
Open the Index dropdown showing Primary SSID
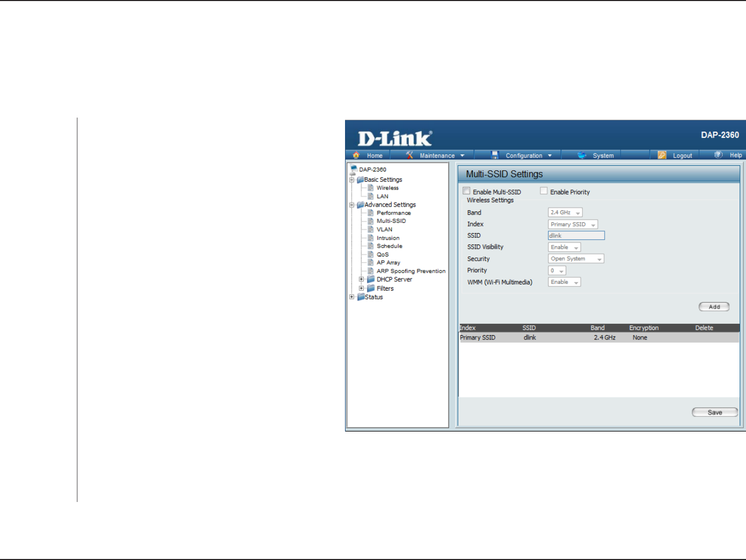point(573,224)
